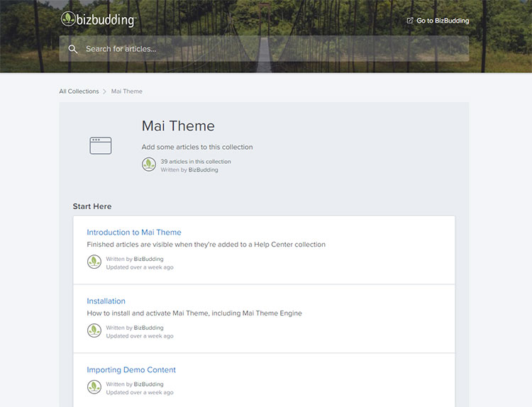Click 'Add some articles to this collection' text

coord(197,147)
